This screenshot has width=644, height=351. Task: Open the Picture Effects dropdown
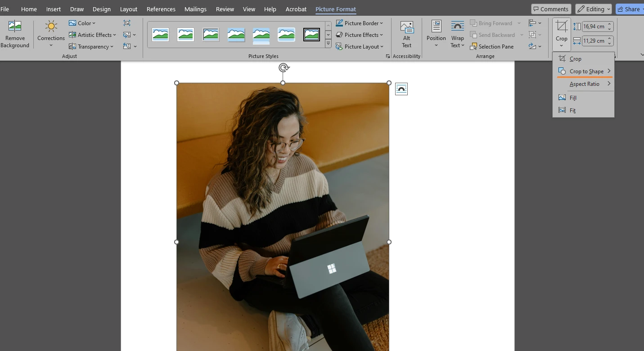(x=359, y=35)
